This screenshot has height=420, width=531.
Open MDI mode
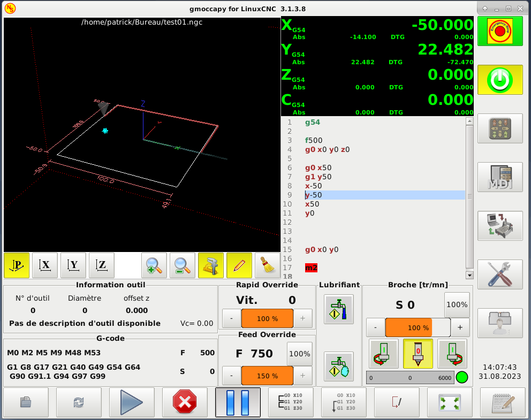pyautogui.click(x=500, y=177)
